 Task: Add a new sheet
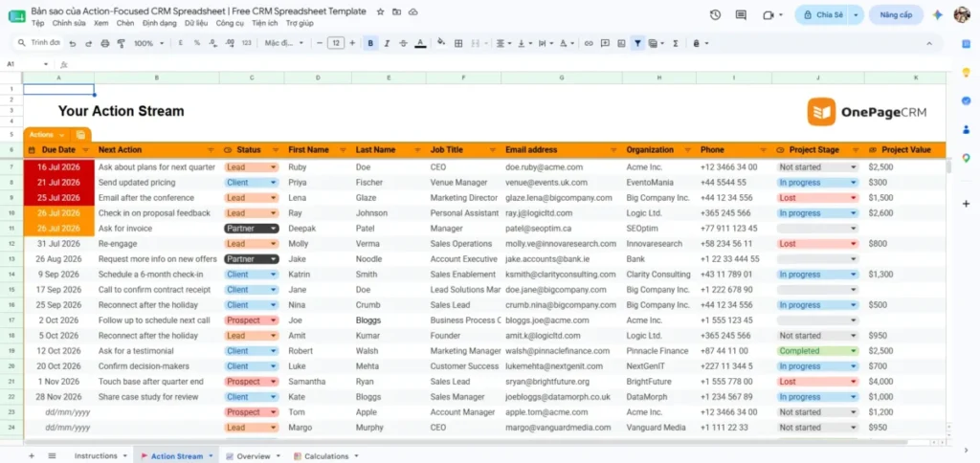(x=32, y=456)
